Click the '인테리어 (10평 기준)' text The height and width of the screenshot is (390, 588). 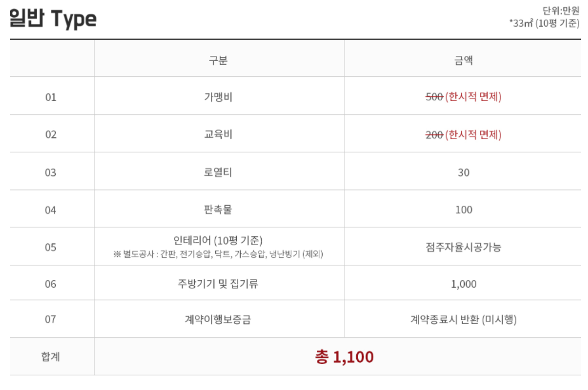tap(218, 240)
